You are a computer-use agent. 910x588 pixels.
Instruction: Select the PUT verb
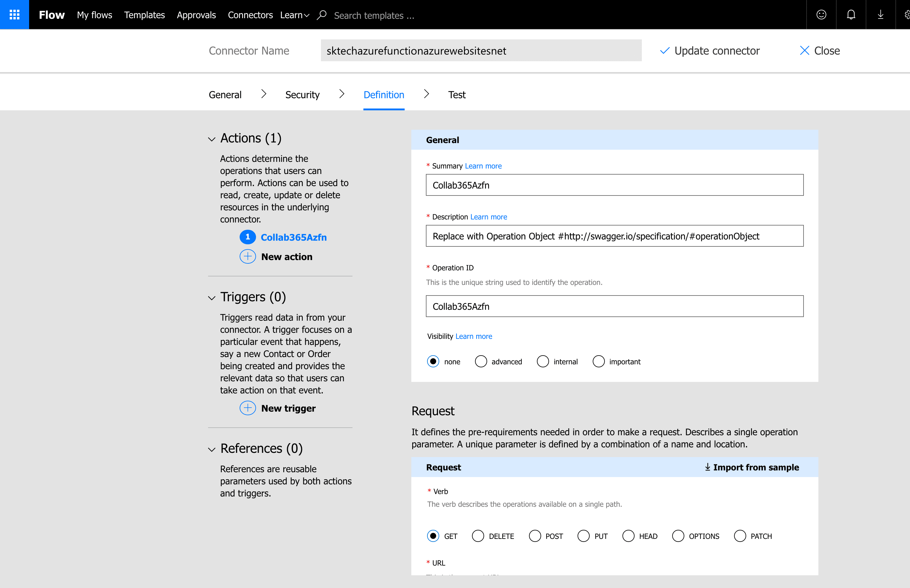tap(583, 536)
